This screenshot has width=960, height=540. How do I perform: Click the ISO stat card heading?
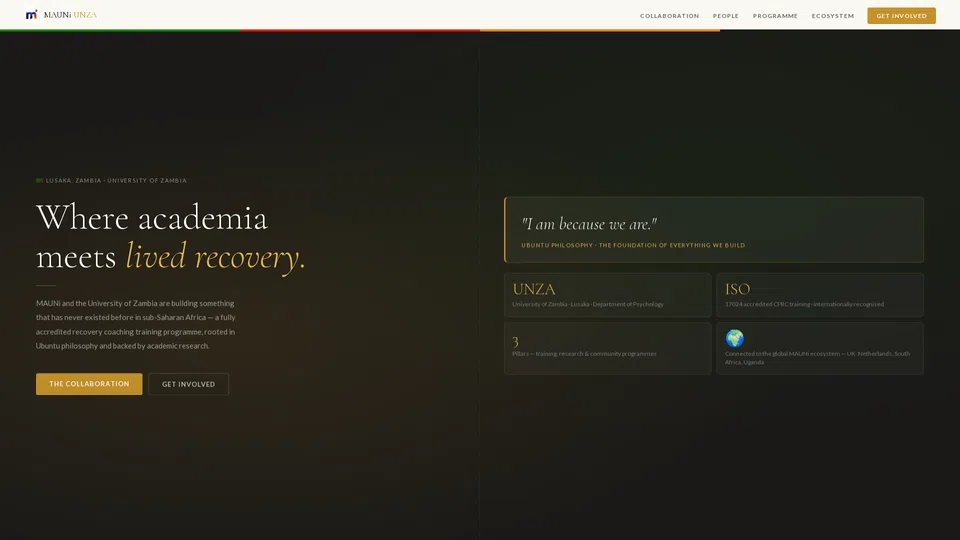point(737,289)
